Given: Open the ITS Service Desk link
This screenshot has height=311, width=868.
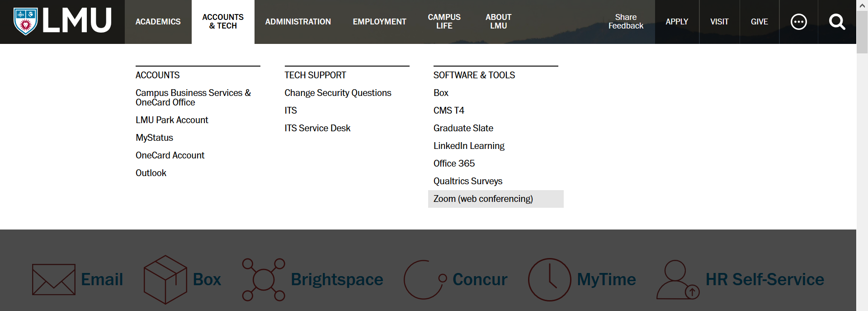Looking at the screenshot, I should point(317,129).
